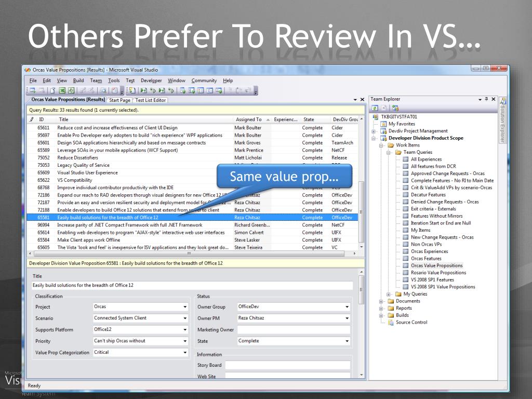
Task: Click the first work item toolbar icon at far left
Action: 33,90
